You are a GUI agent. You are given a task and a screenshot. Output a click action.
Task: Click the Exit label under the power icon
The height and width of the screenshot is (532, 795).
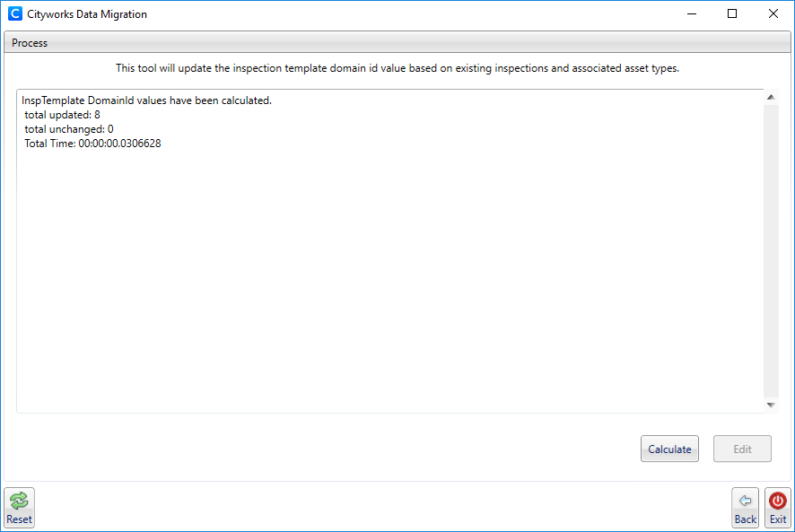coord(777,519)
